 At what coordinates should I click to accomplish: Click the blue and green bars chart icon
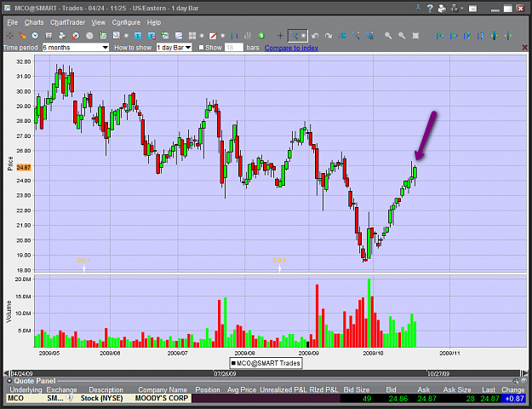click(x=234, y=36)
